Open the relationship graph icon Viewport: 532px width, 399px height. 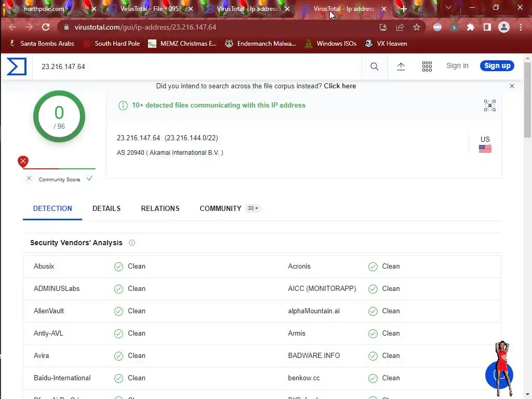pyautogui.click(x=489, y=105)
